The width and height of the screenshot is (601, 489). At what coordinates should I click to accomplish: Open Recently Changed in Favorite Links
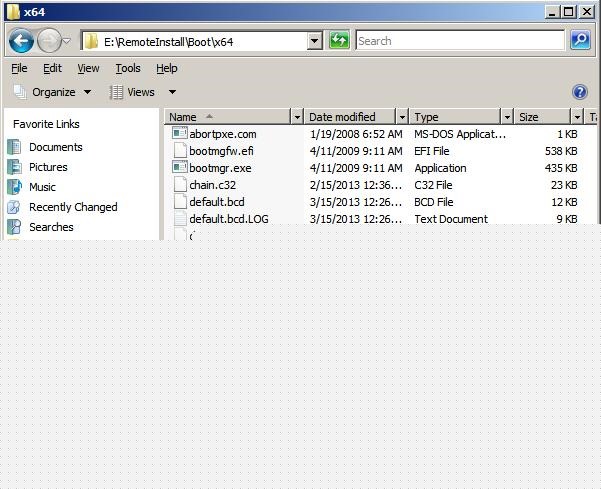(73, 207)
